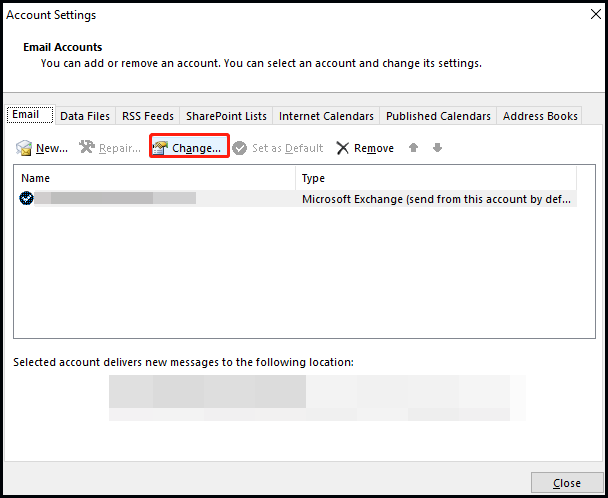
Task: Open the Data Files tab
Action: coord(85,116)
